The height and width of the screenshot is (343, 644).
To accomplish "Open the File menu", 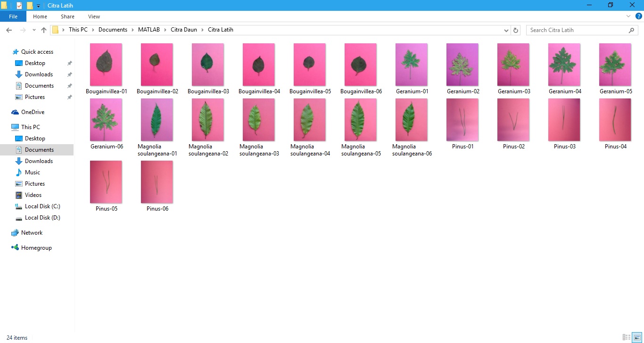I will point(13,16).
